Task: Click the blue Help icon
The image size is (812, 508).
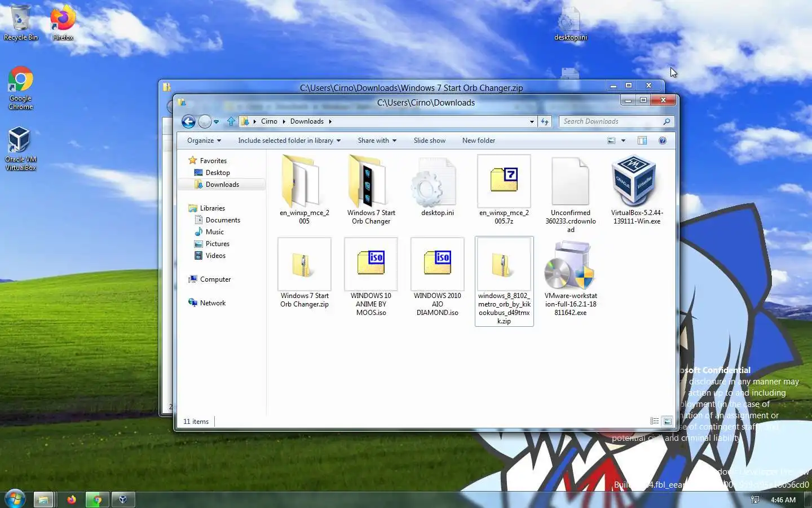Action: [x=663, y=141]
